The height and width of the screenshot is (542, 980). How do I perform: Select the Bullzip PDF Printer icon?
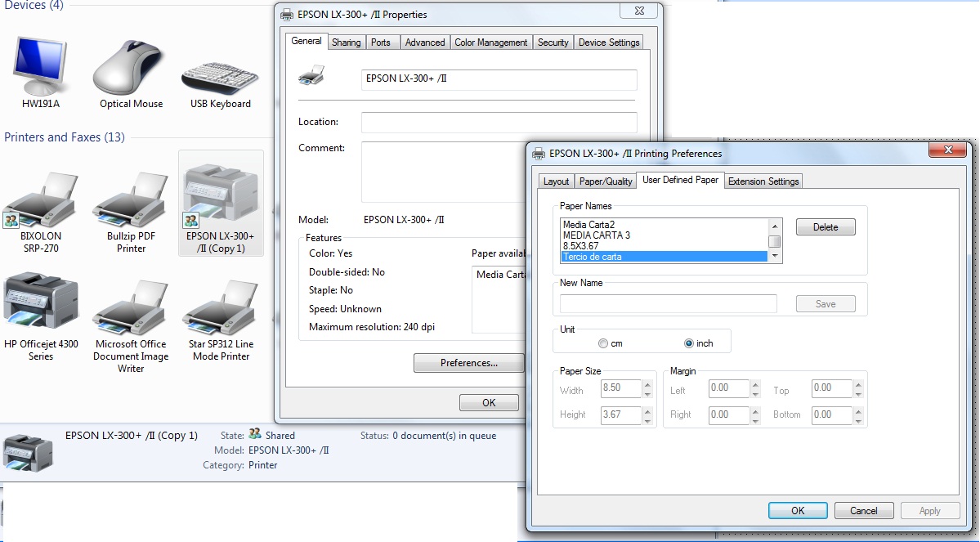131,200
